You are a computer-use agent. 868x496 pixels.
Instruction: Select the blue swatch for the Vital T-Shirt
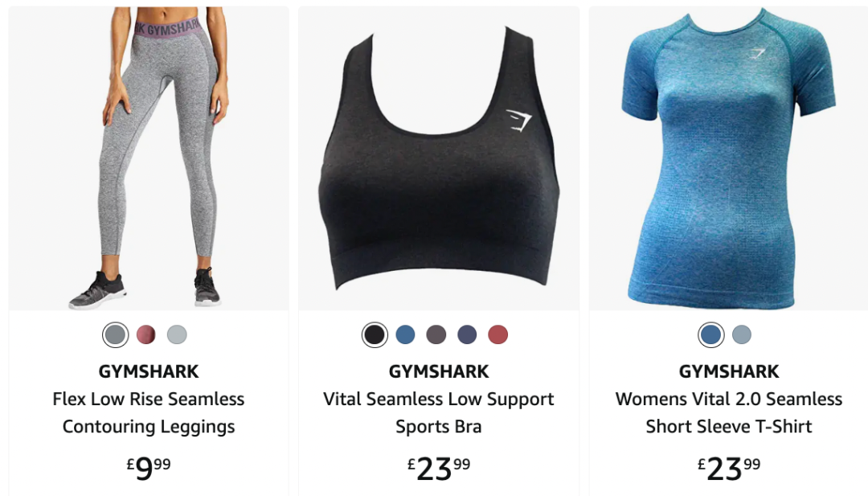point(710,335)
